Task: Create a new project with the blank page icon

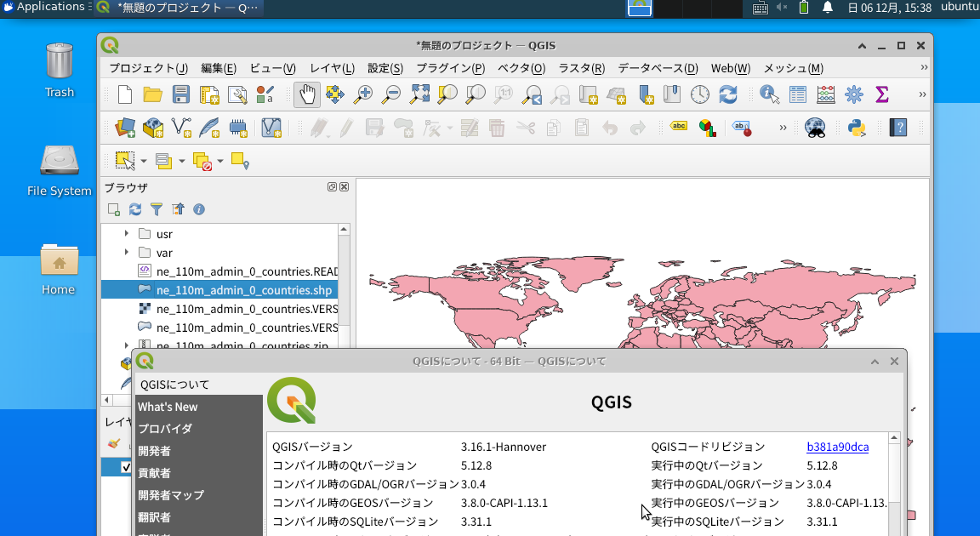Action: (125, 95)
